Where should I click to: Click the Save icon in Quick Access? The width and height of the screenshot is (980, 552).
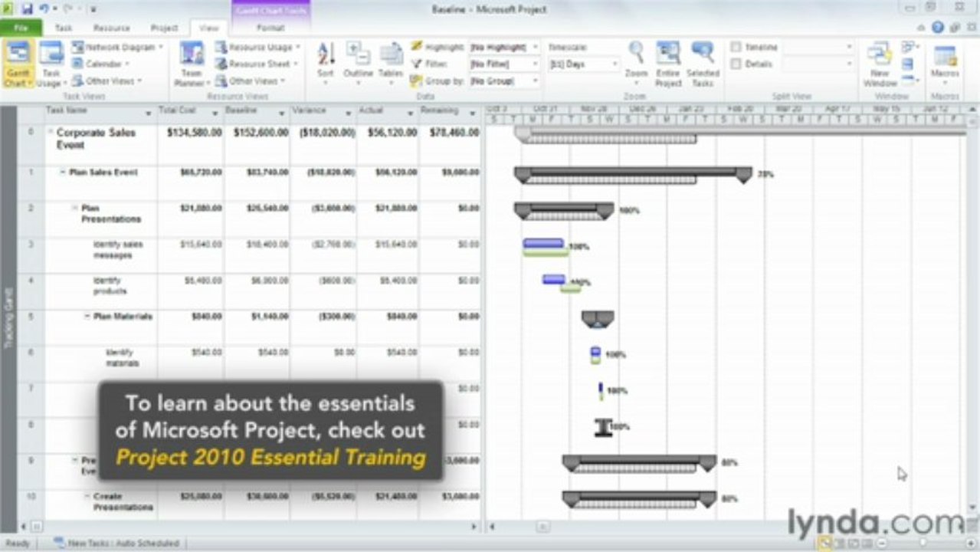[28, 9]
